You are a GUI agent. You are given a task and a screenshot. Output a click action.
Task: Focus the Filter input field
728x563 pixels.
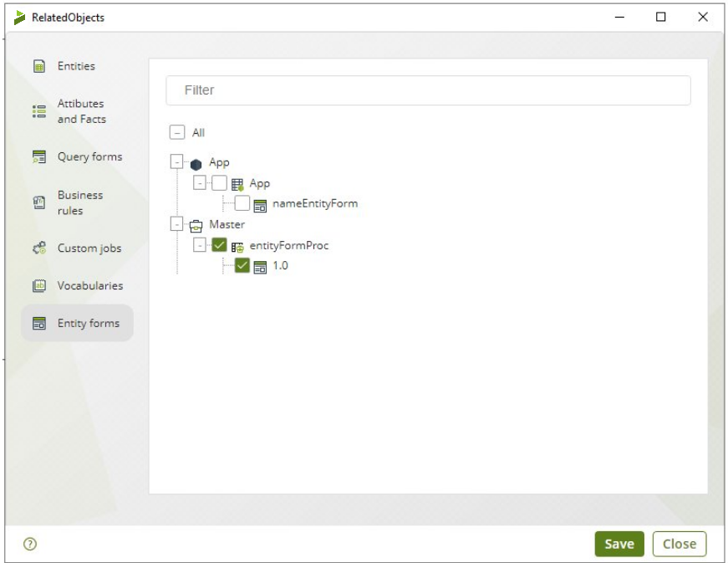click(x=428, y=90)
